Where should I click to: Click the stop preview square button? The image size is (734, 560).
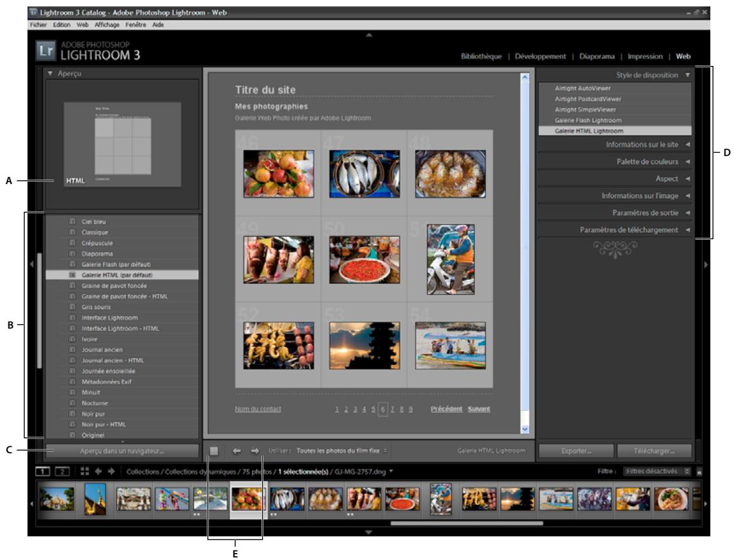(214, 451)
